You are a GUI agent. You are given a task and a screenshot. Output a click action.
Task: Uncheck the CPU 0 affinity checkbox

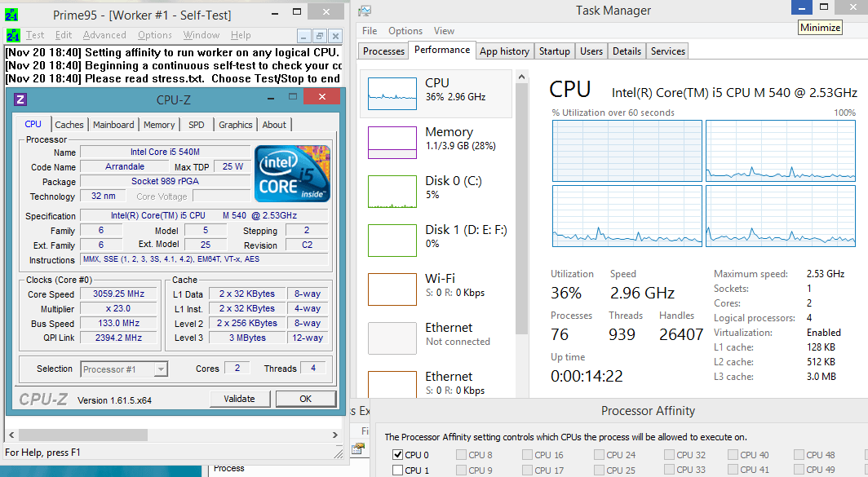(x=398, y=455)
